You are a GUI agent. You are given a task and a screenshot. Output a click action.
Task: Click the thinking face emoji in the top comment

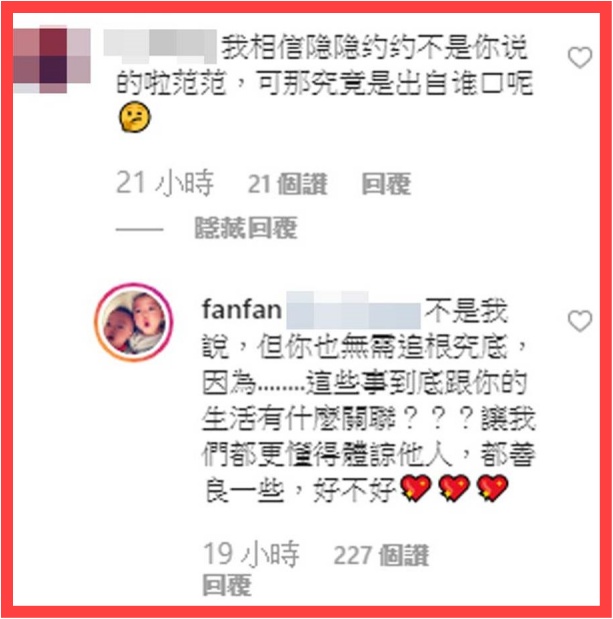(135, 117)
